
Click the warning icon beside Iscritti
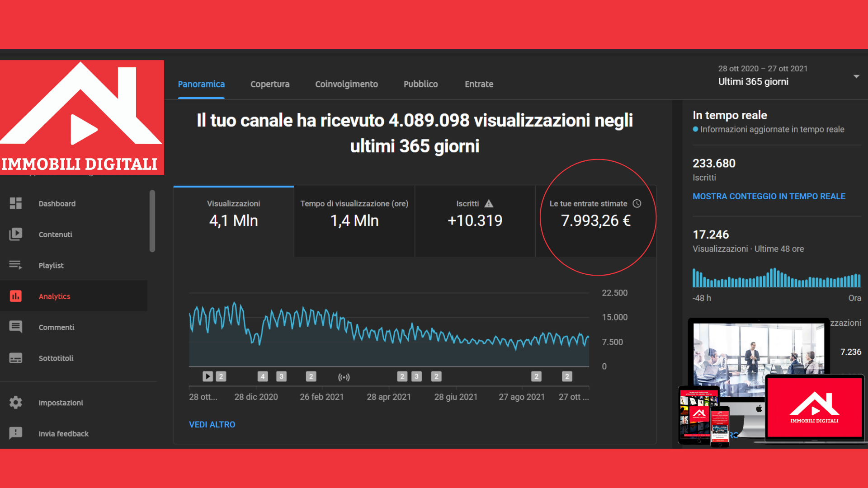(490, 203)
